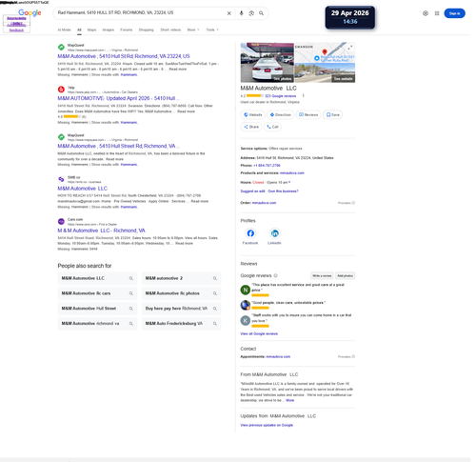
Task: Open the Short videos tab
Action: point(170,30)
